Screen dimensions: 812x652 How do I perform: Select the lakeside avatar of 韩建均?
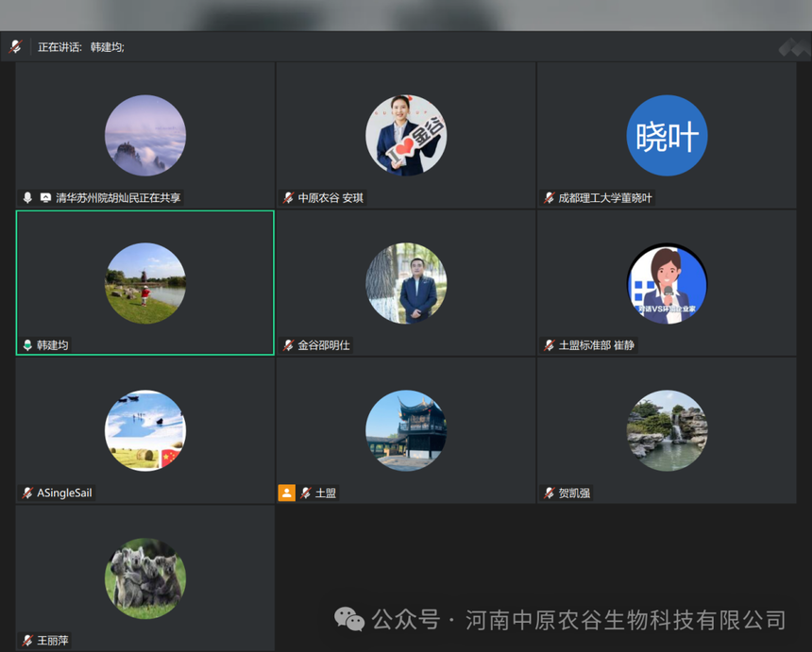[x=145, y=283]
